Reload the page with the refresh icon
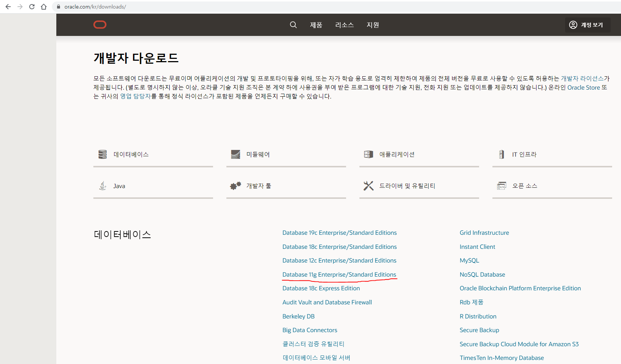The height and width of the screenshot is (364, 621). point(32,7)
